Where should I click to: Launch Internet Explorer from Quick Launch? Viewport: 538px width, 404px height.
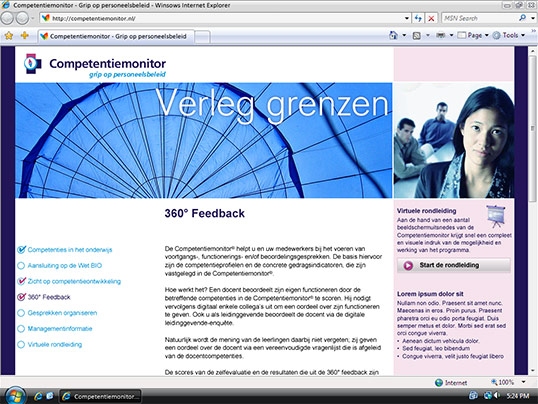pyautogui.click(x=38, y=396)
